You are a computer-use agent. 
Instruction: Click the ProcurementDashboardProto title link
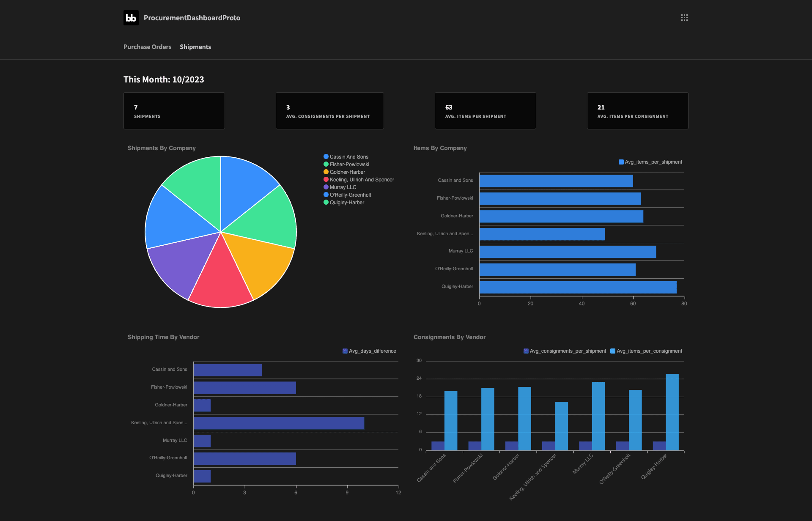192,18
